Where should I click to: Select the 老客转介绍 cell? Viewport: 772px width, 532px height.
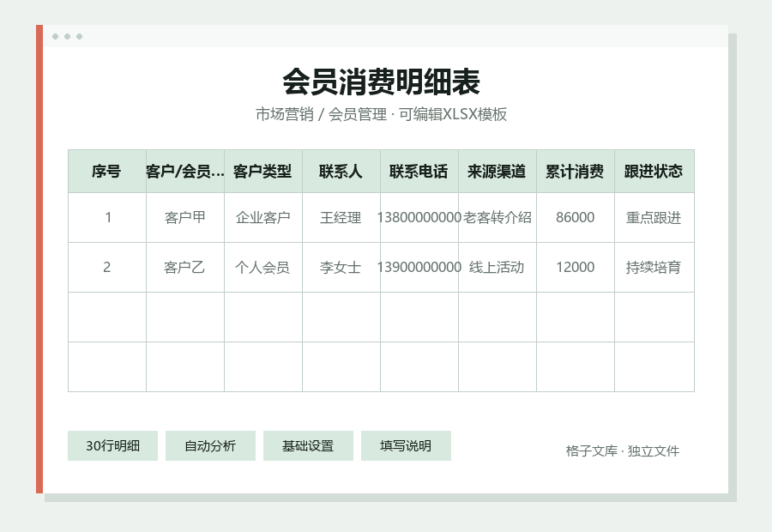(498, 217)
